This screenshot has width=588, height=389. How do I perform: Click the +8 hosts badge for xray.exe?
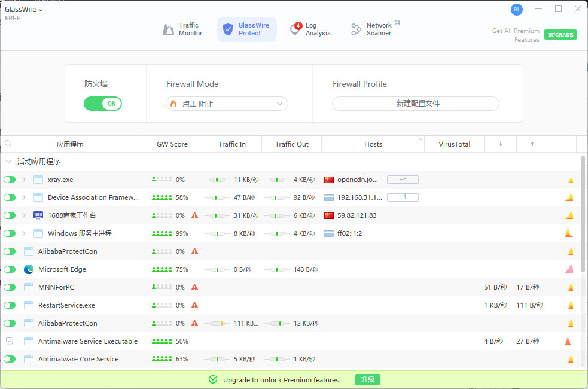click(403, 180)
